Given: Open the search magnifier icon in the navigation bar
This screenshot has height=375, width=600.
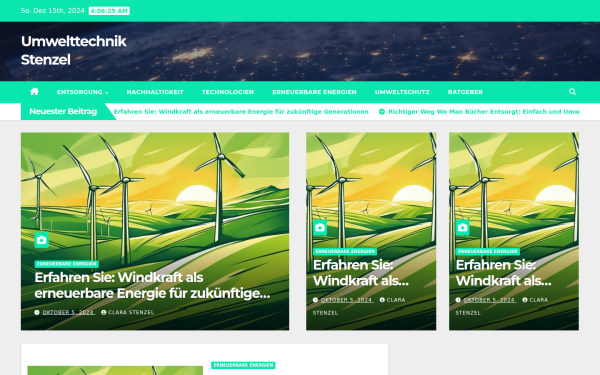Looking at the screenshot, I should (x=572, y=92).
